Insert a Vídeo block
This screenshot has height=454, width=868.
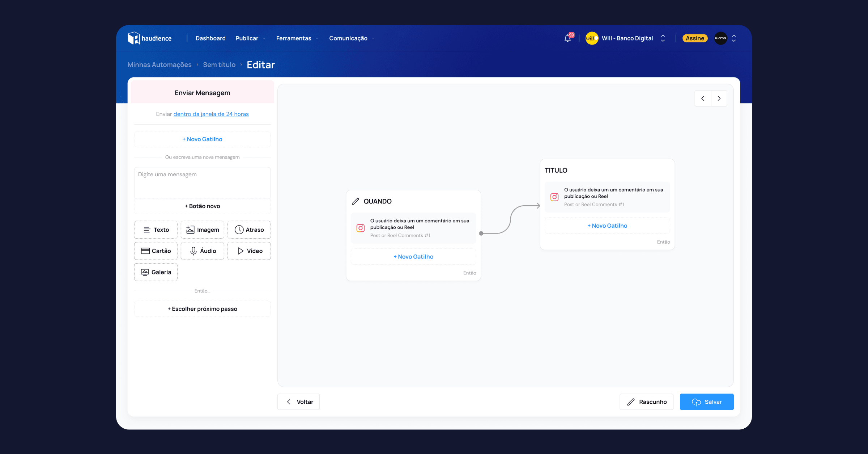click(x=249, y=251)
